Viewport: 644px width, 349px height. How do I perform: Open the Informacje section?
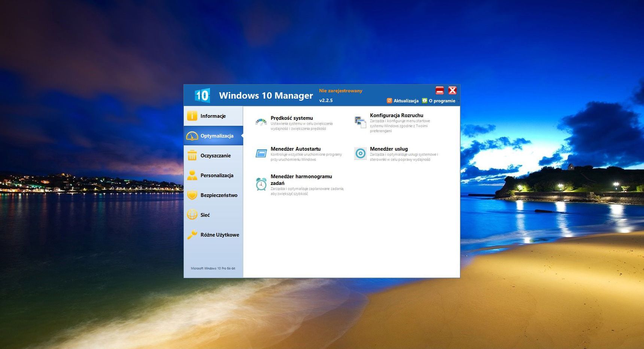pos(213,116)
